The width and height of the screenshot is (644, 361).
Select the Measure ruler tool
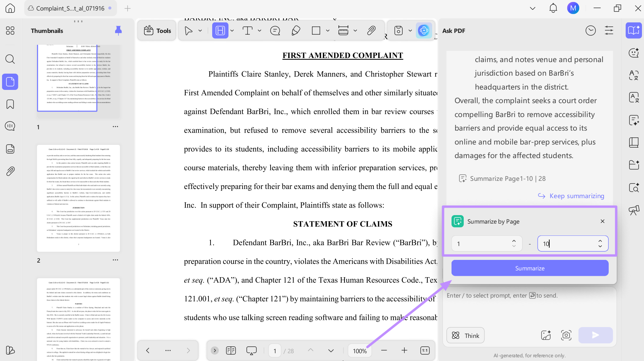click(x=343, y=31)
